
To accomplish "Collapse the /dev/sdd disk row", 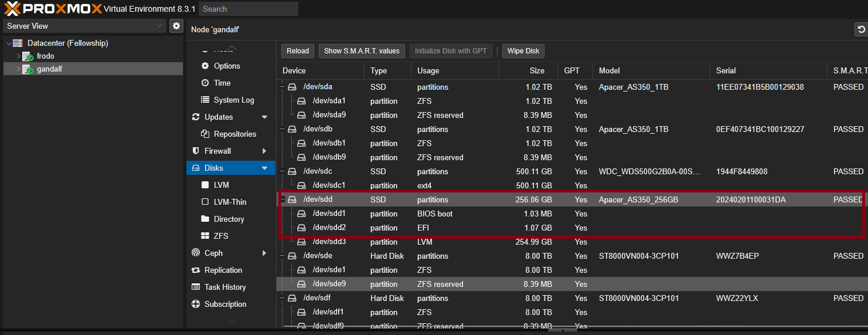I will pyautogui.click(x=282, y=199).
